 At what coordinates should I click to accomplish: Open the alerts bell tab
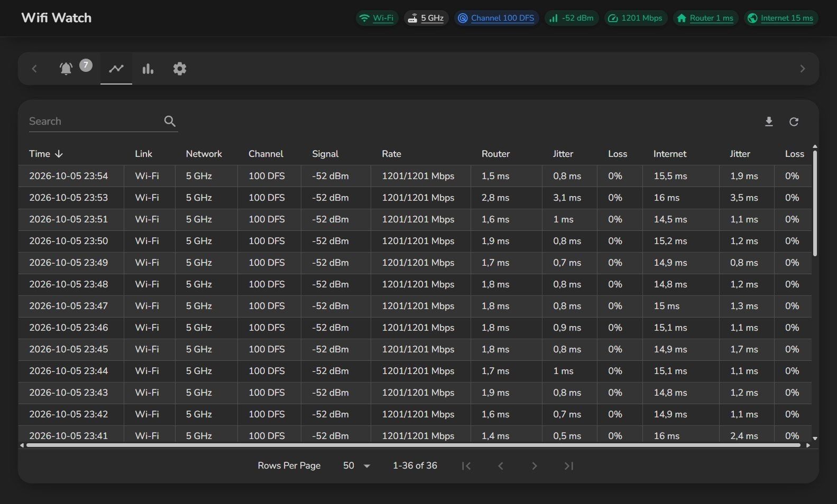point(66,69)
